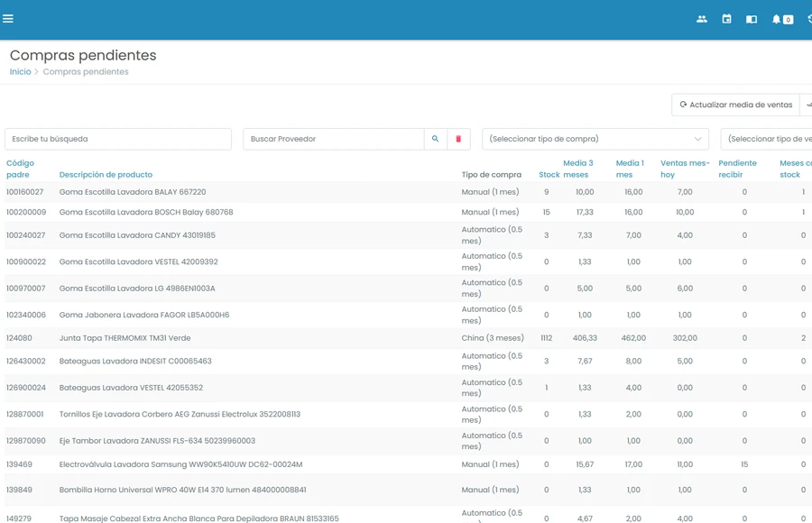812x523 pixels.
Task: Clear supplier with red trash icon
Action: pyautogui.click(x=458, y=139)
